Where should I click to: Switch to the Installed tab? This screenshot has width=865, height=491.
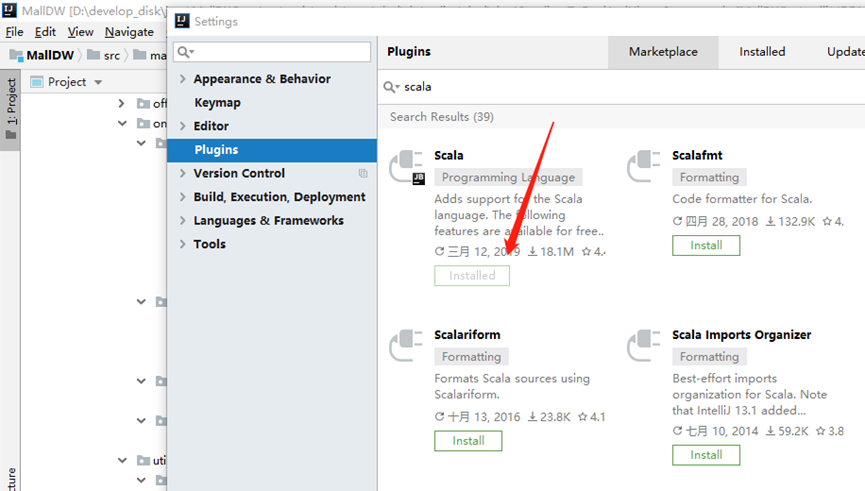point(762,52)
